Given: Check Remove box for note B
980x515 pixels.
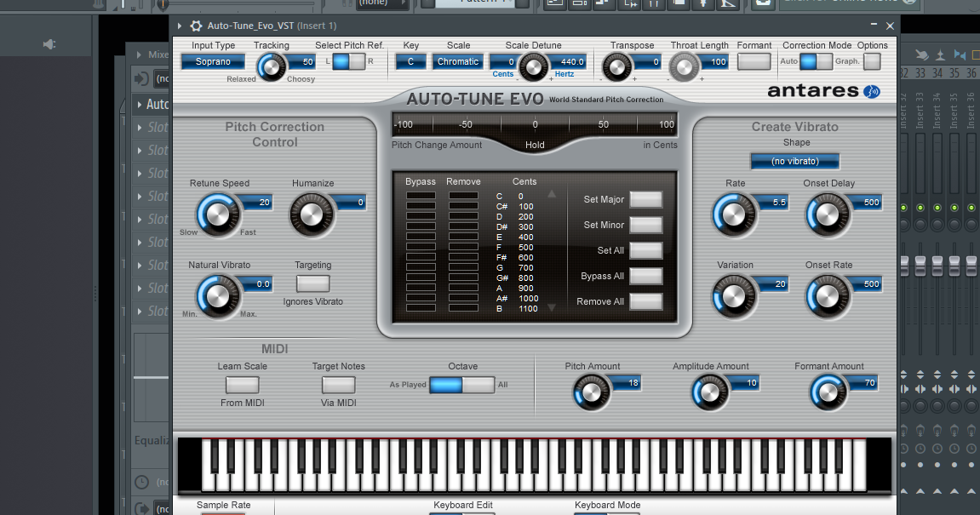Looking at the screenshot, I should click(463, 308).
